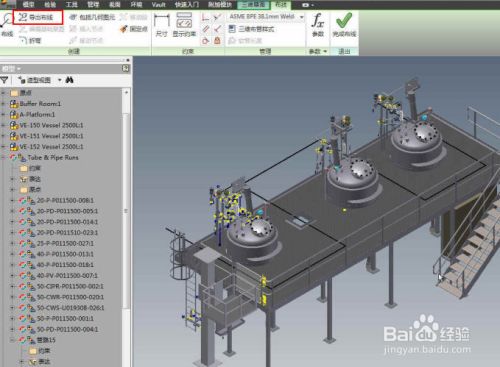Open the 管理 ribbon tab
The image size is (500, 367).
93,5
